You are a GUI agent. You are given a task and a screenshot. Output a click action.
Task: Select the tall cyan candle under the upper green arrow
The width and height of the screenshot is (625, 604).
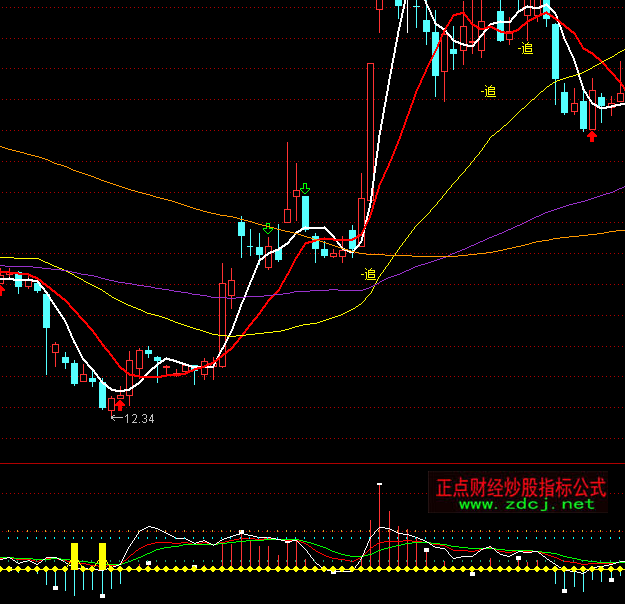(x=305, y=212)
